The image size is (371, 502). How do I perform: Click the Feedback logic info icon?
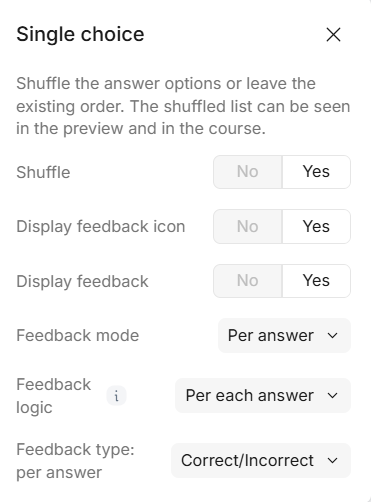tap(116, 396)
